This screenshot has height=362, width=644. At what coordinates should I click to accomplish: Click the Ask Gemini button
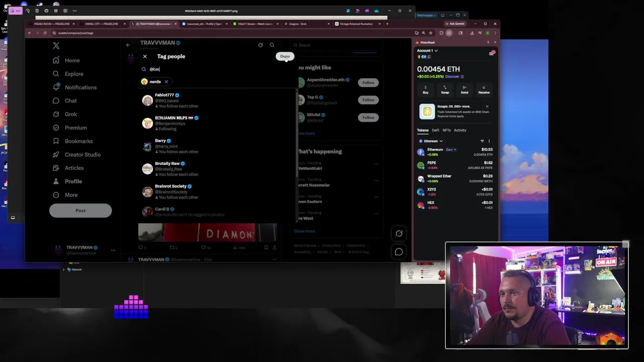(455, 24)
